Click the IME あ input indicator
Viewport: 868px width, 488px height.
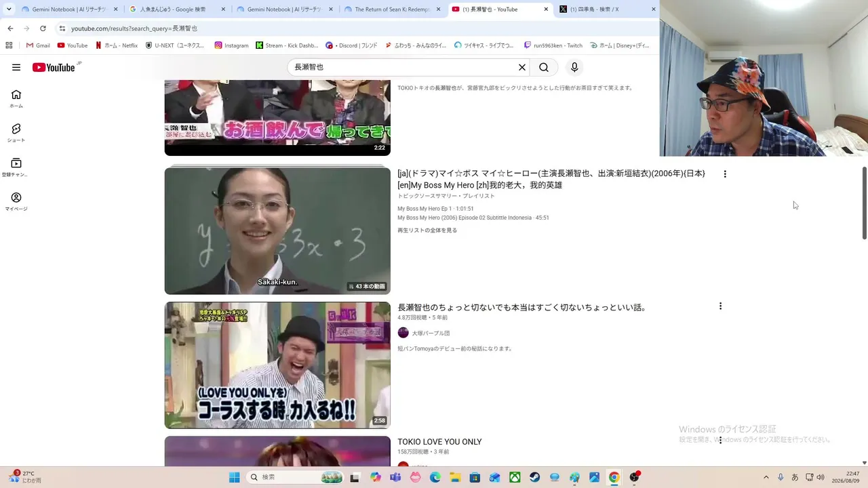click(x=795, y=477)
